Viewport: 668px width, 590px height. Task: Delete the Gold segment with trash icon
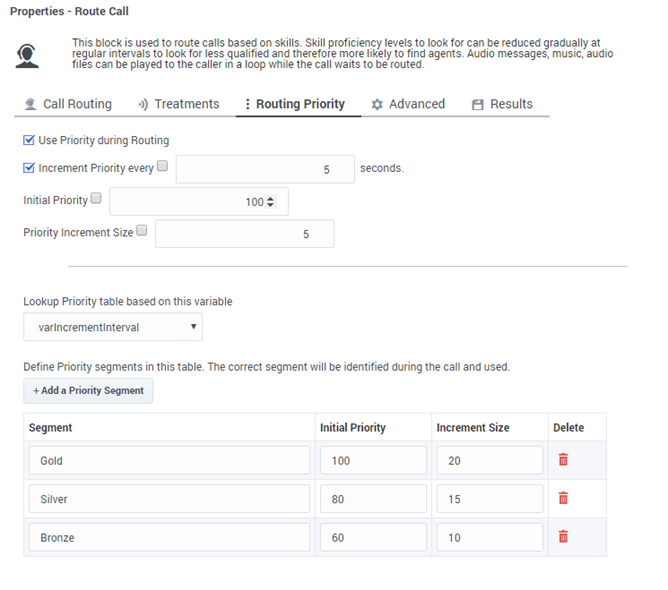[563, 460]
